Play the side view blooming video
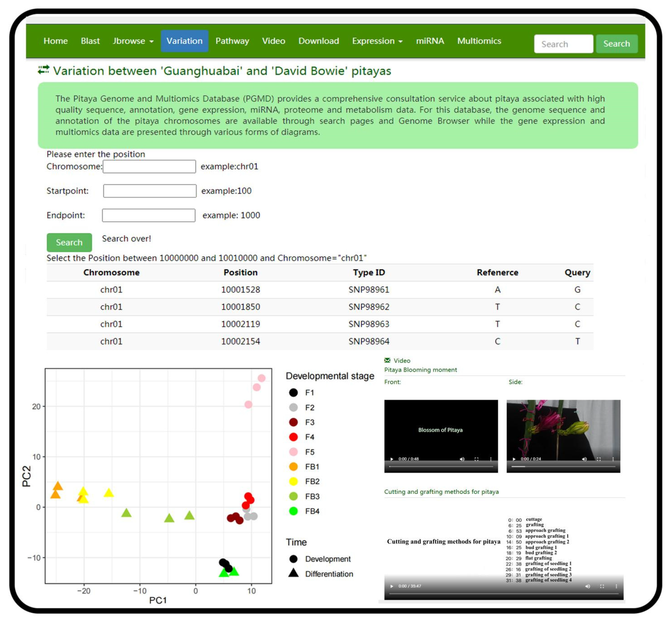The image size is (672, 621). tap(514, 459)
